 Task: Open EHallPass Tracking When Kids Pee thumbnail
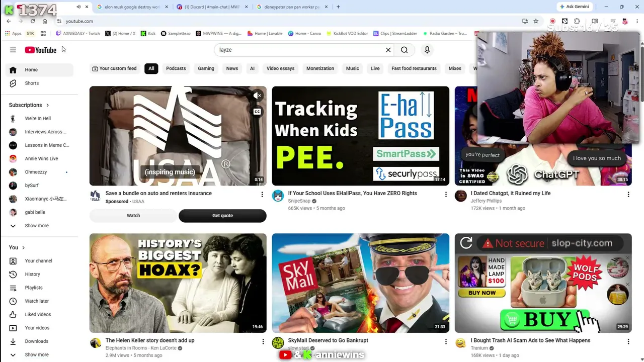(361, 136)
